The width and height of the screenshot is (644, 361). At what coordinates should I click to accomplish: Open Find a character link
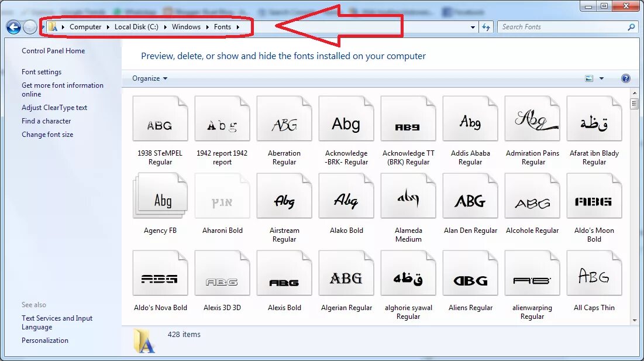click(x=46, y=121)
